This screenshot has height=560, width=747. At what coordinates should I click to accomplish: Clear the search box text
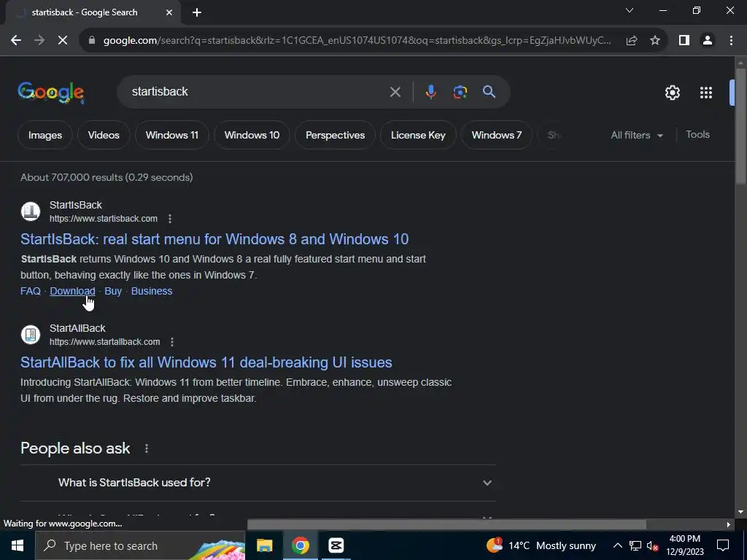[x=395, y=92]
